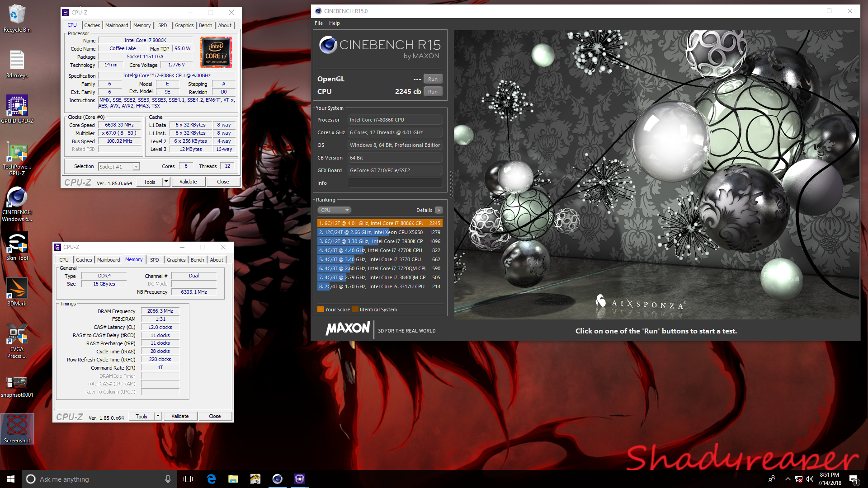Switch to CPU tab in lower CPU-Z window

64,260
